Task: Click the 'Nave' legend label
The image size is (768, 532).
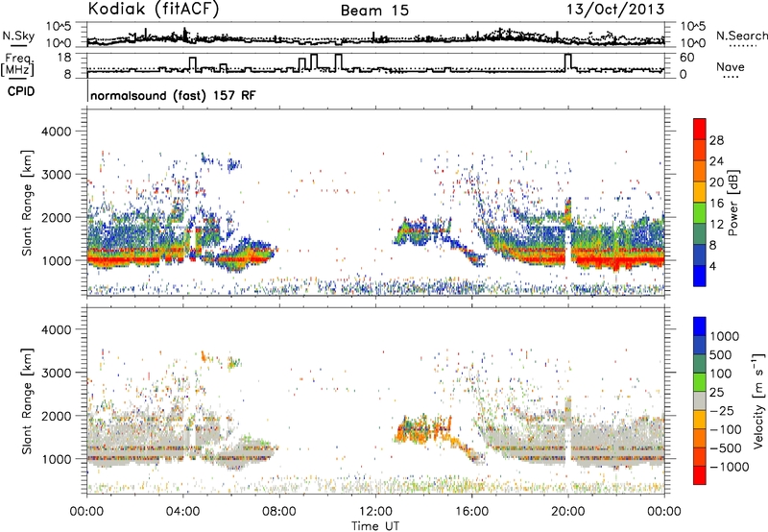Action: coord(731,66)
